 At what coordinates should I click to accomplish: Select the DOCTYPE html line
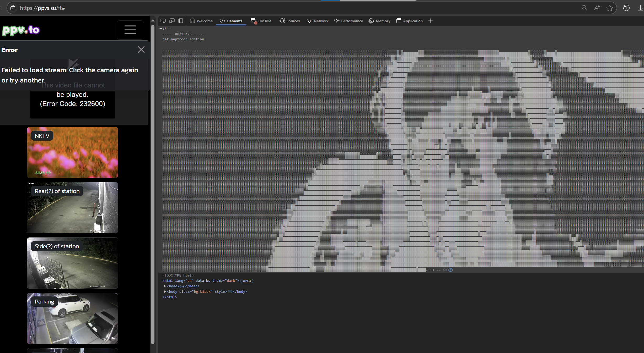click(x=178, y=275)
